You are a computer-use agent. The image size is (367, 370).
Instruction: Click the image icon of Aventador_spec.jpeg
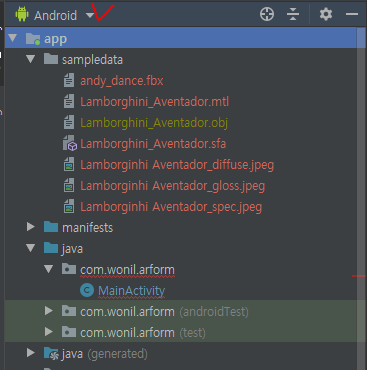(x=69, y=207)
